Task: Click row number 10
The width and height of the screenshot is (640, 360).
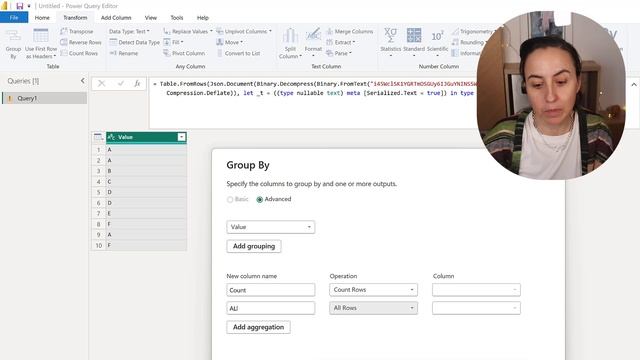Action: point(98,245)
